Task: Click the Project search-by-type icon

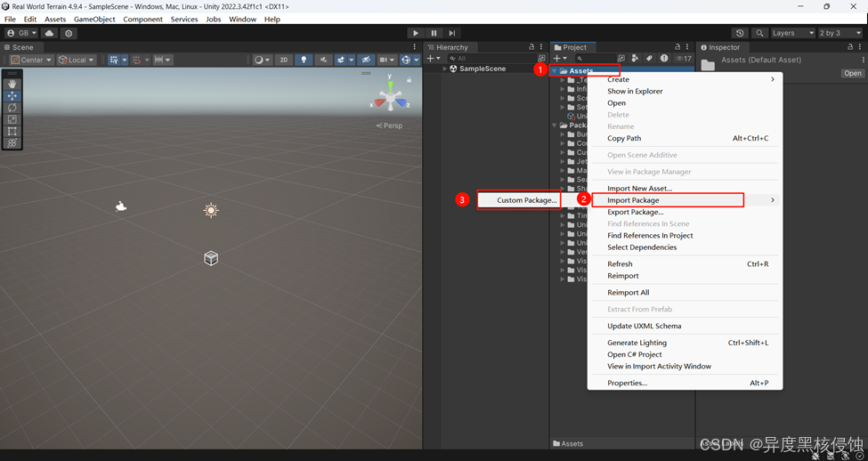Action: pos(635,58)
